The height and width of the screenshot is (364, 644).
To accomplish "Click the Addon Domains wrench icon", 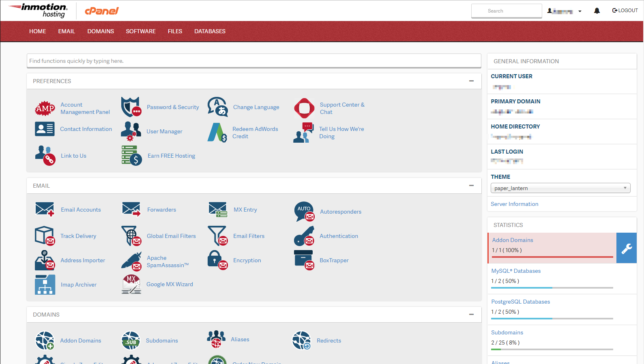I will tap(626, 248).
